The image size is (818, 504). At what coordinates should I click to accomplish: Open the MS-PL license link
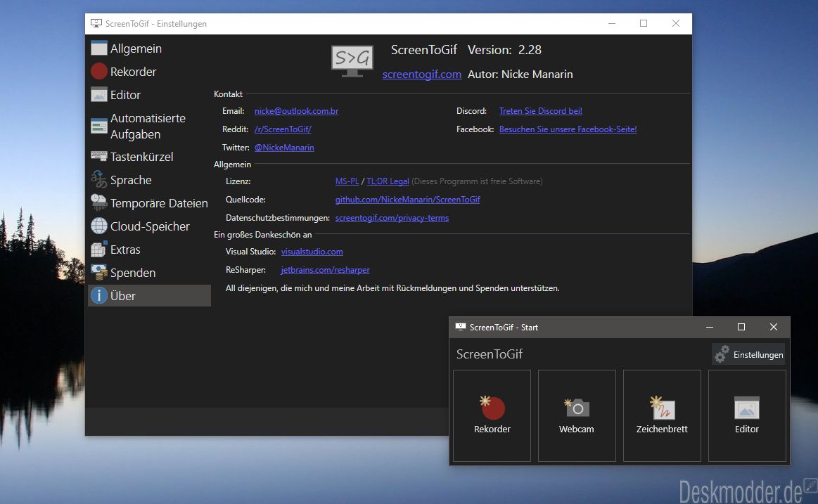point(347,181)
